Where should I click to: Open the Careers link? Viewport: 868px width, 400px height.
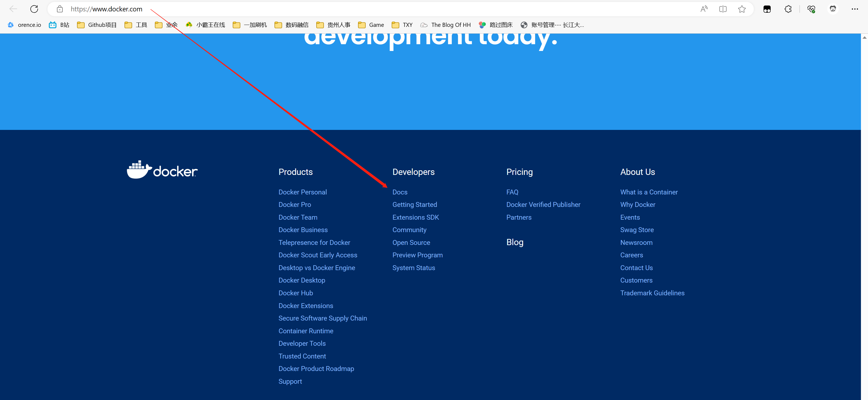coord(632,255)
